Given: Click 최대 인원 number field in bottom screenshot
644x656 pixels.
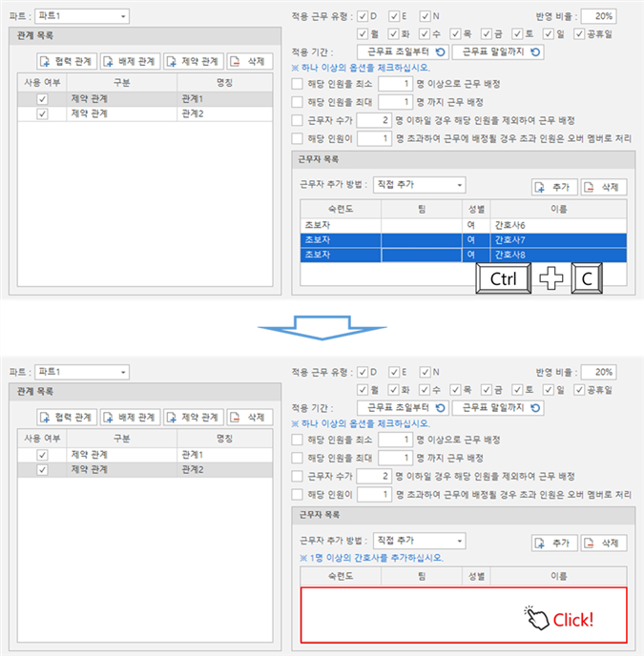Looking at the screenshot, I should pos(395,458).
